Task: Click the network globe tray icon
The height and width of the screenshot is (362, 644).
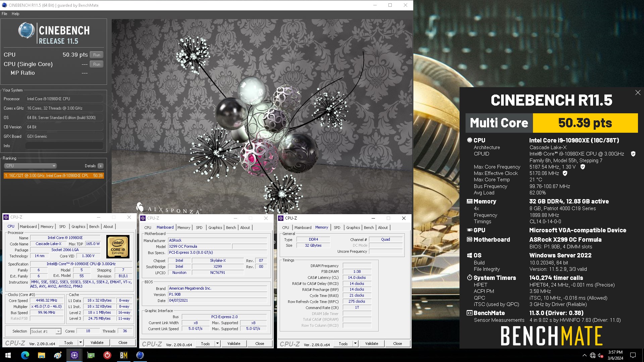Action: tap(593, 355)
